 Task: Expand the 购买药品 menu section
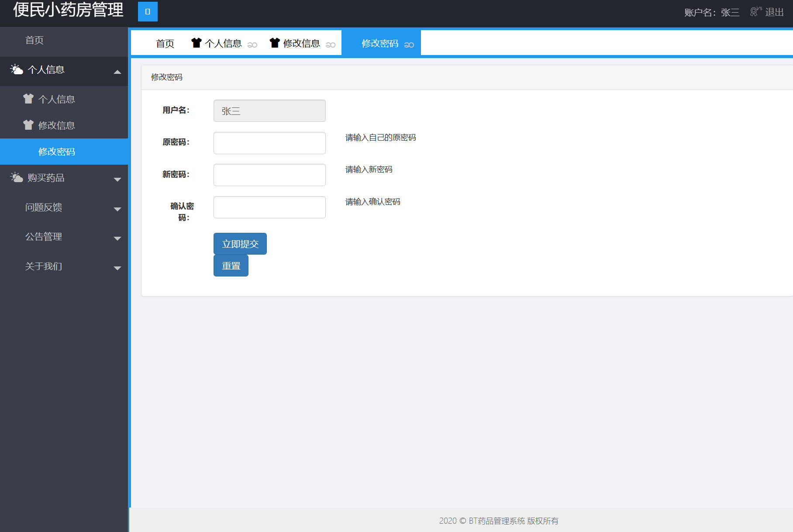(x=117, y=179)
